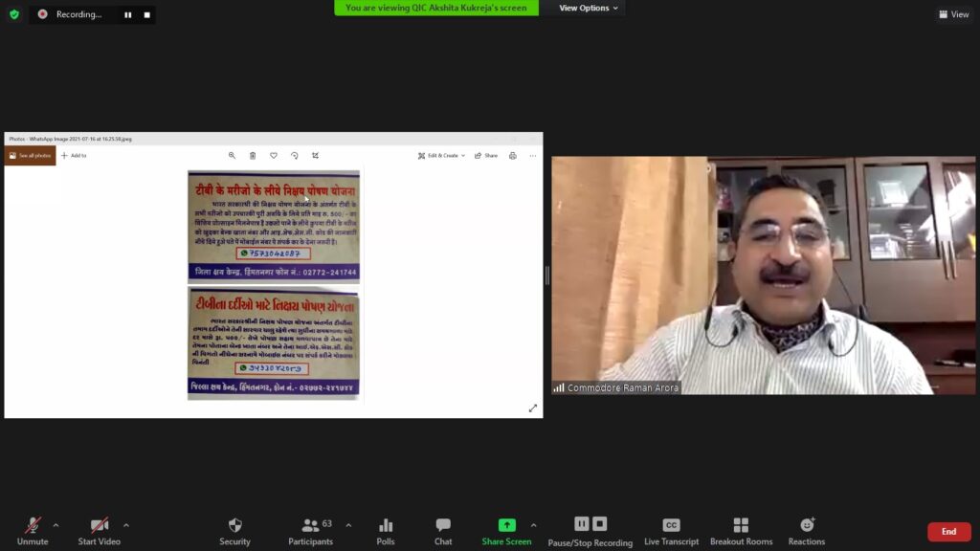Expand audio settings arrow next to Unmute
Image resolution: width=980 pixels, height=551 pixels.
click(56, 525)
